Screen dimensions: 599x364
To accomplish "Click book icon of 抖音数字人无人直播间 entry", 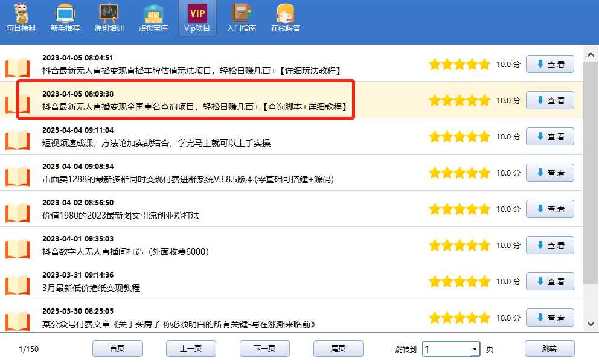I will point(17,249).
